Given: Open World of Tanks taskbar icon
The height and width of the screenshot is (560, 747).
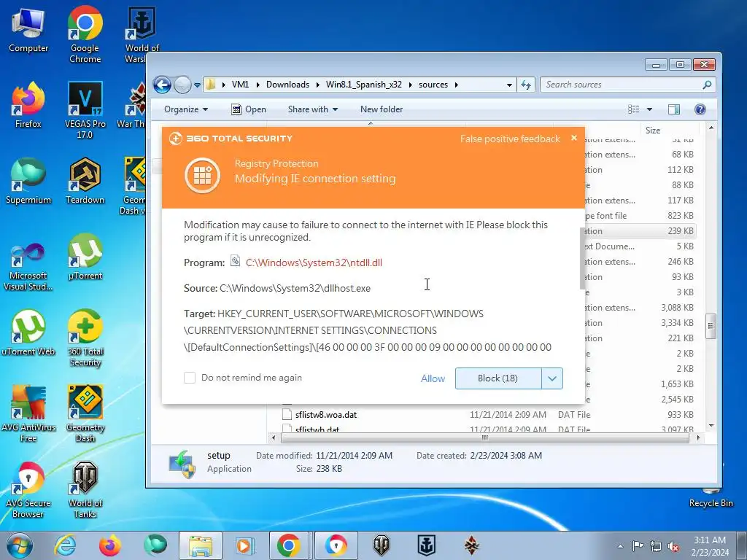Looking at the screenshot, I should click(381, 545).
